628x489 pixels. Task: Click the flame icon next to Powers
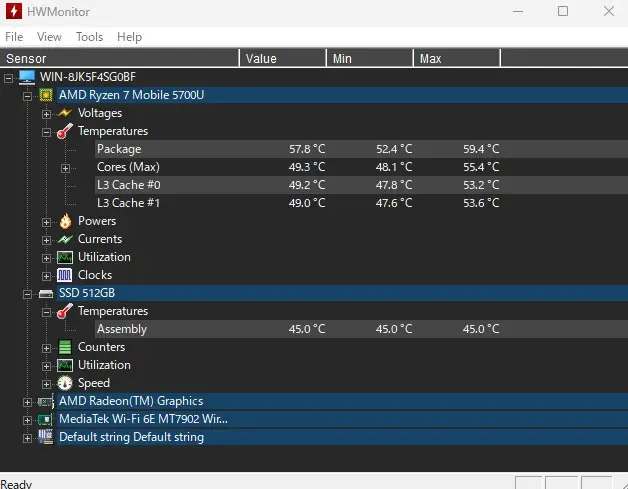pyautogui.click(x=65, y=221)
